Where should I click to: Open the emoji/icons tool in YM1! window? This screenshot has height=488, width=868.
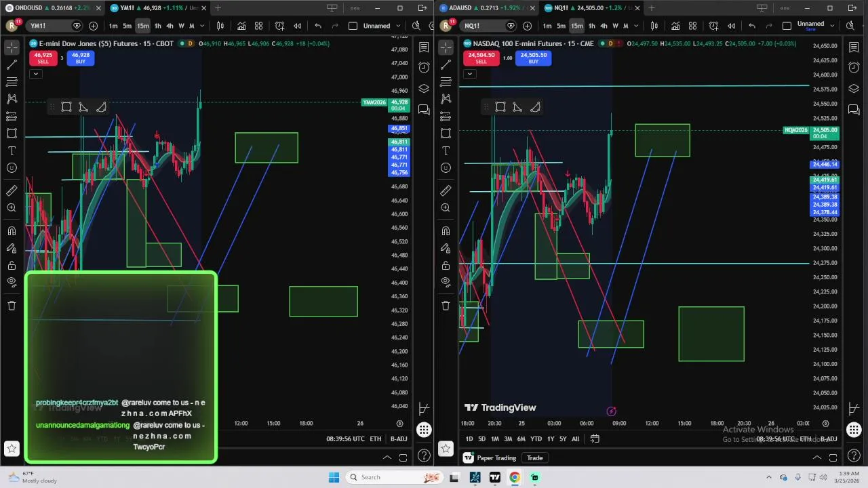click(12, 167)
